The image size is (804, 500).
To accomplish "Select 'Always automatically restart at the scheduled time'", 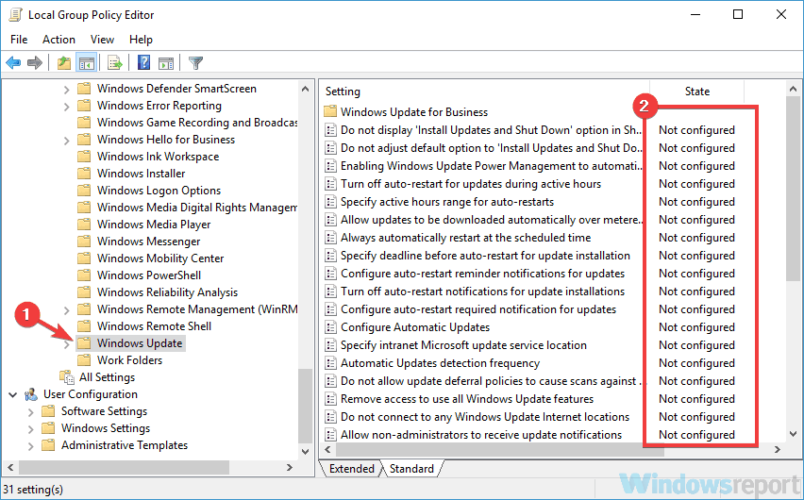I will (466, 237).
